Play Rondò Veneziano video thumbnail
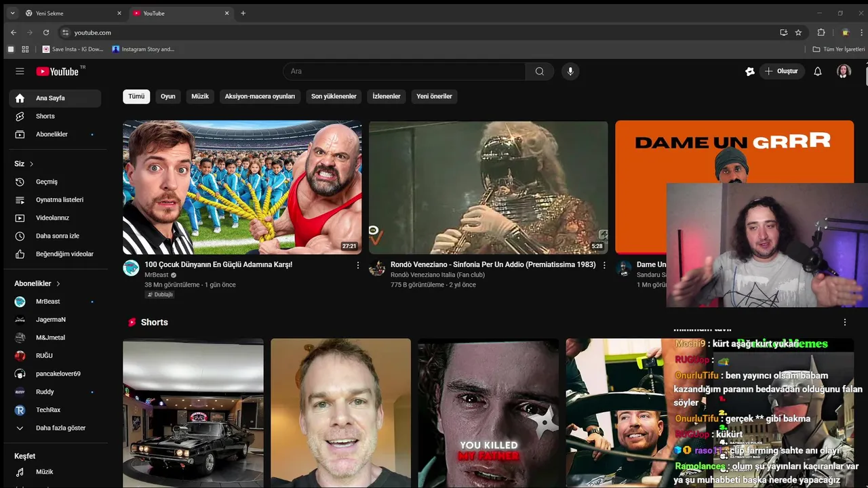 tap(488, 187)
